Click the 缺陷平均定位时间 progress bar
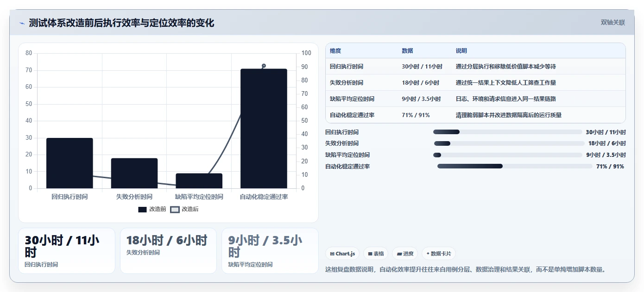Viewport: 644px width, 292px height. point(507,155)
